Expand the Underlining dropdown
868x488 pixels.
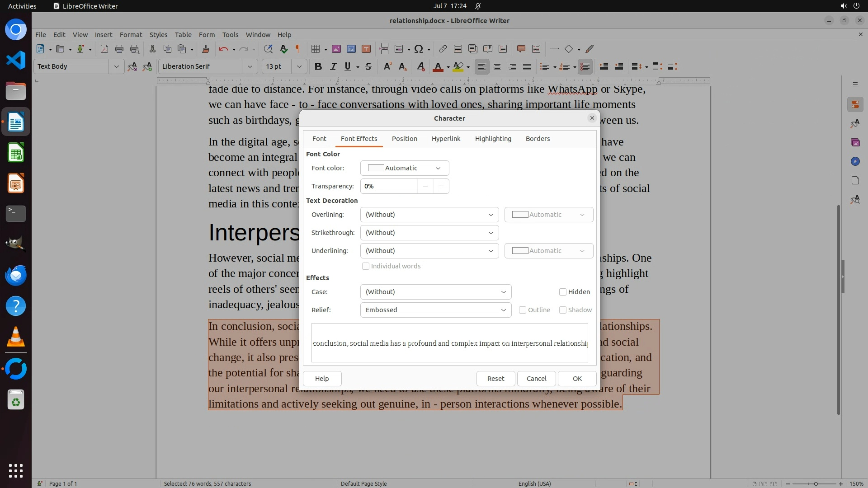429,251
